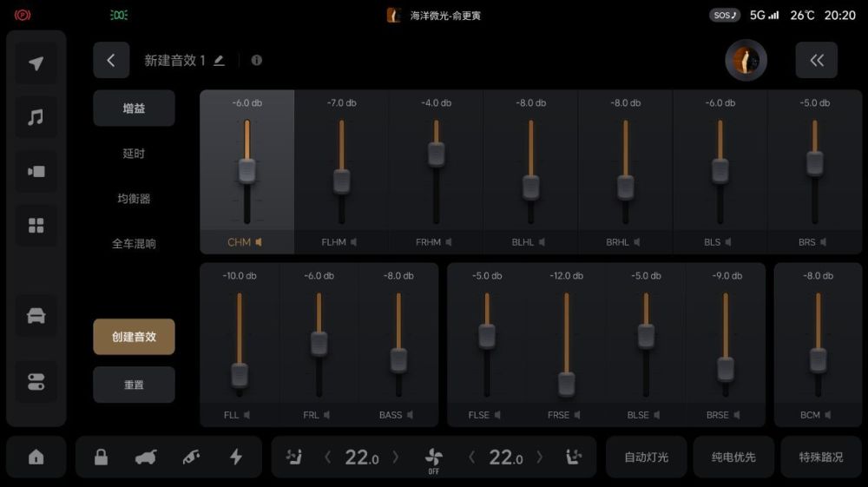The height and width of the screenshot is (487, 868).
Task: Mute the FLSE channel speaker
Action: (497, 415)
